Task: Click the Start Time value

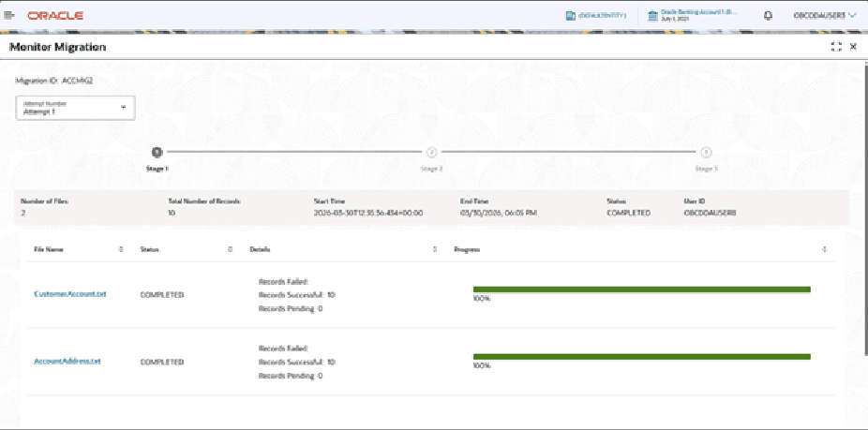Action: pyautogui.click(x=368, y=213)
